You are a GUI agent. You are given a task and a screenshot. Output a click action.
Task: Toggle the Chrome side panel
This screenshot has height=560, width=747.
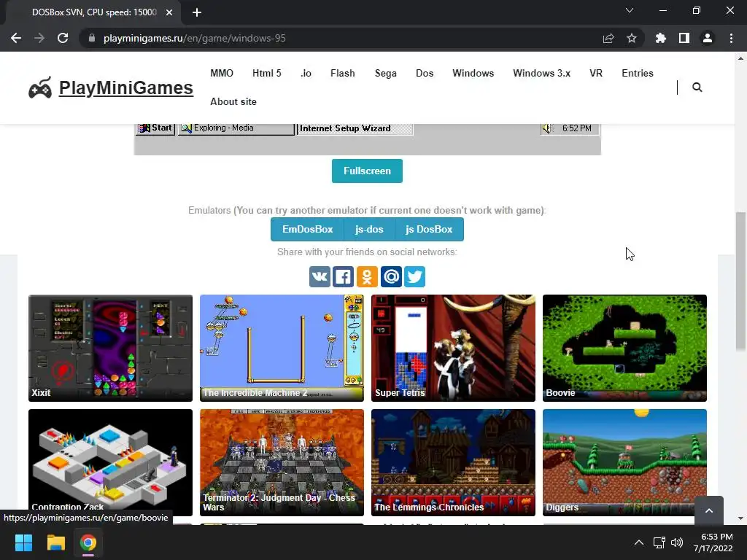[x=684, y=38]
